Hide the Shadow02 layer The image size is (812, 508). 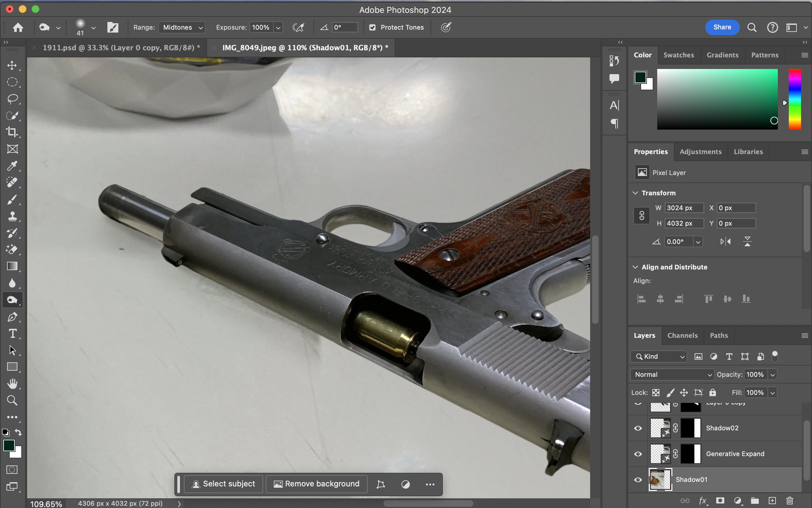tap(638, 428)
